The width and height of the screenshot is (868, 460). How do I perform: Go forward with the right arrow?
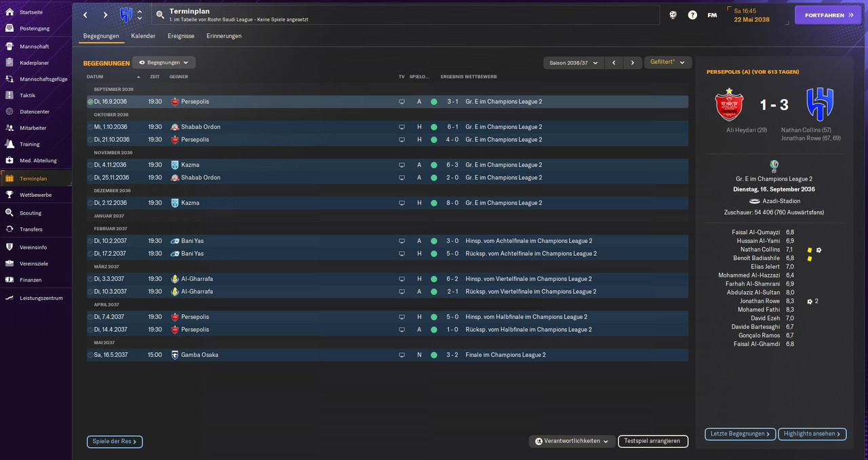[105, 15]
